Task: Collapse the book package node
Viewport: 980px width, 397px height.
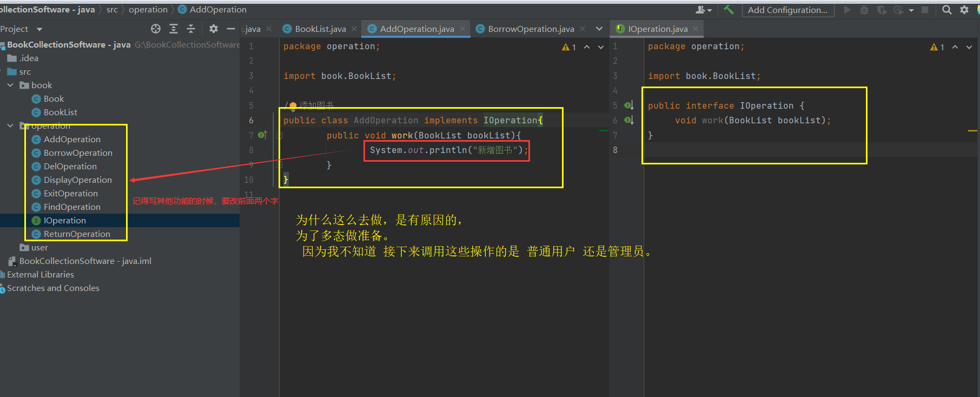Action: click(x=10, y=85)
